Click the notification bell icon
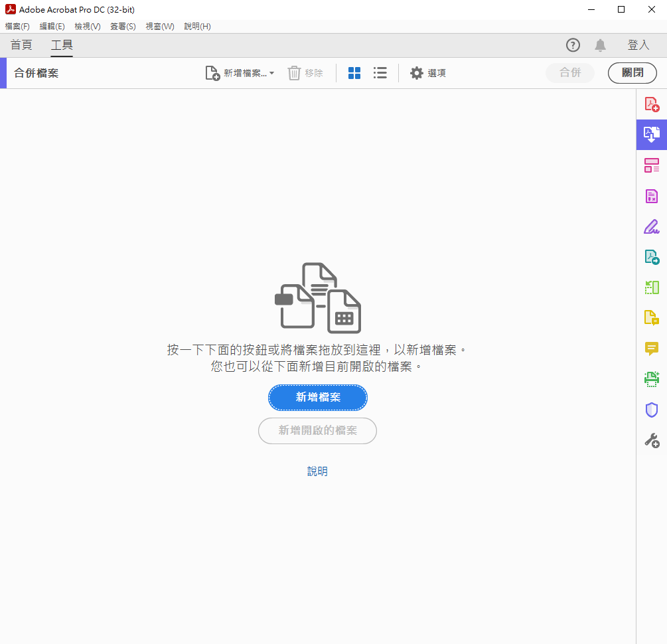Image resolution: width=667 pixels, height=644 pixels. coord(600,45)
